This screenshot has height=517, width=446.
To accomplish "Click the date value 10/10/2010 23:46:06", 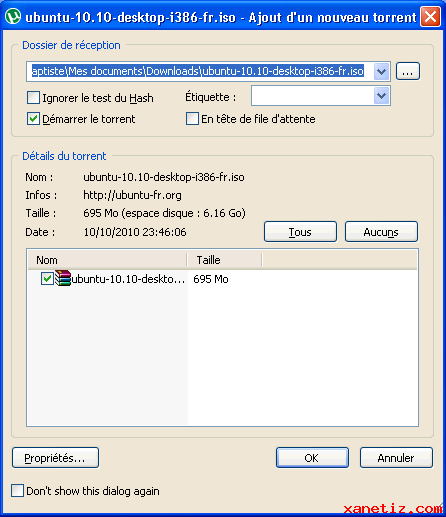I will click(135, 232).
